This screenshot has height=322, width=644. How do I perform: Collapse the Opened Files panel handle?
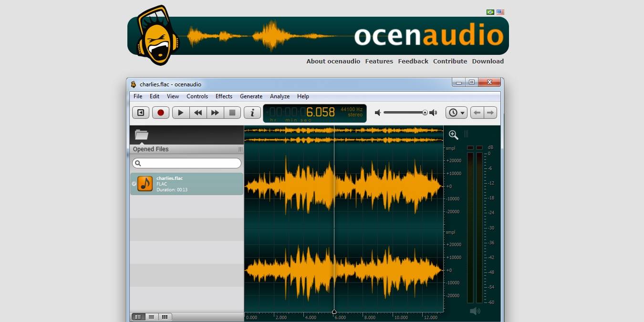click(x=240, y=149)
